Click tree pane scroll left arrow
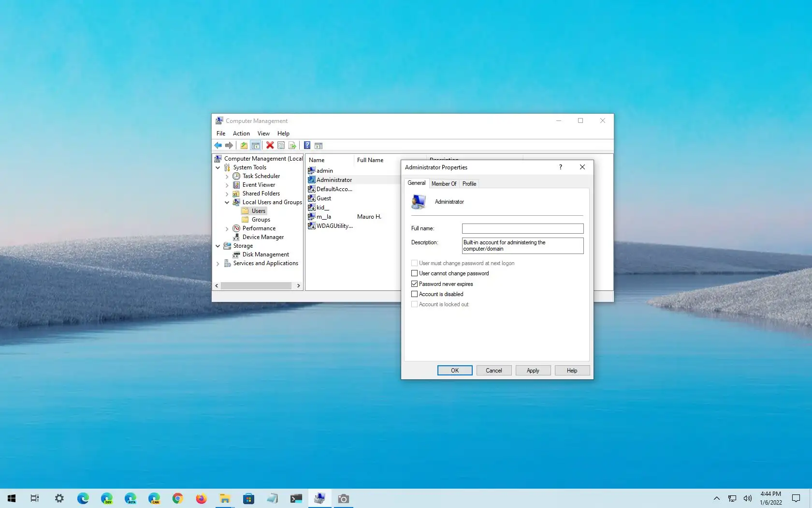 click(217, 286)
